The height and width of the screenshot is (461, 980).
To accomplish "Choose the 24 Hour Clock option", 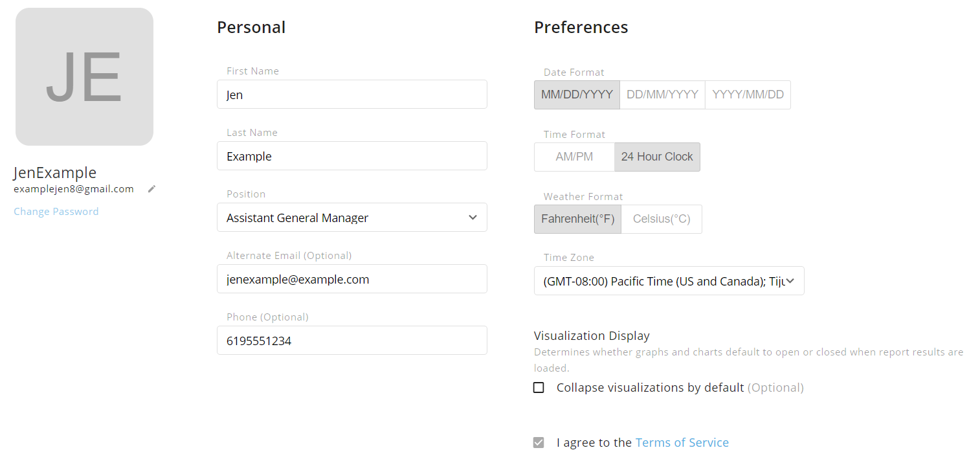I will pos(657,157).
